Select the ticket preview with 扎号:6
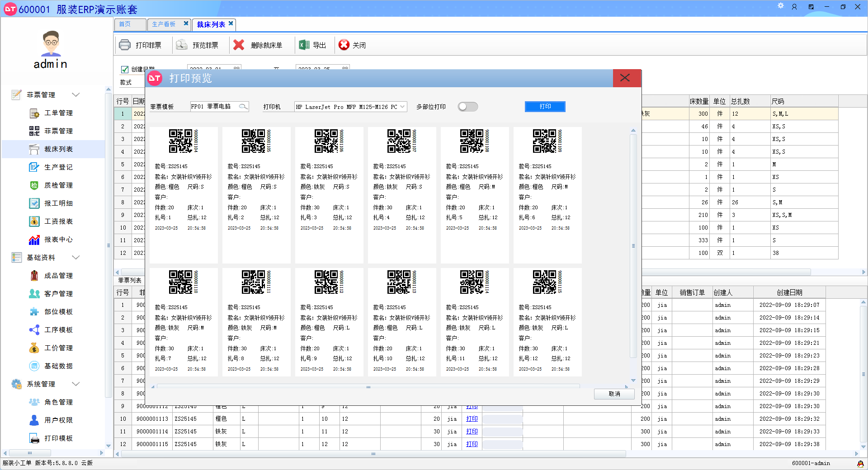The width and height of the screenshot is (868, 470). [x=547, y=195]
